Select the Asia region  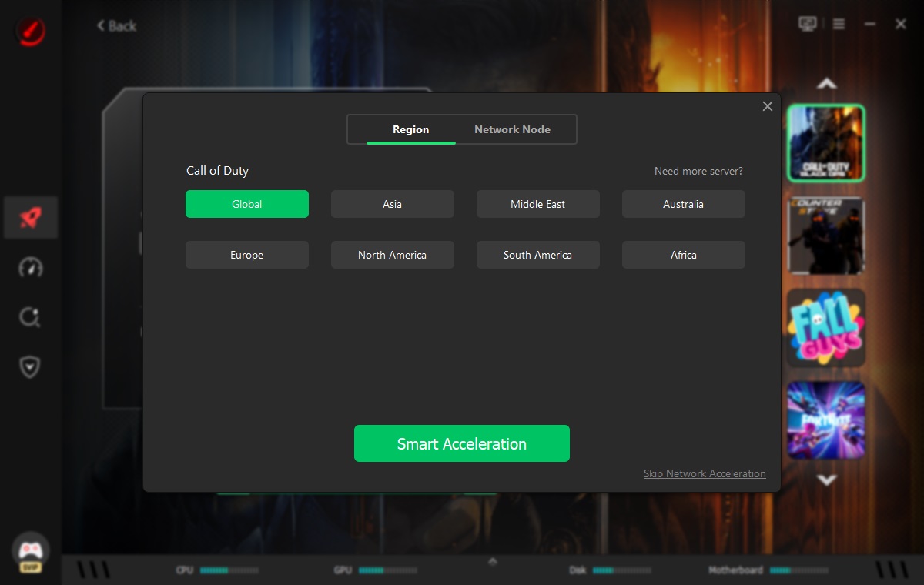click(x=393, y=204)
